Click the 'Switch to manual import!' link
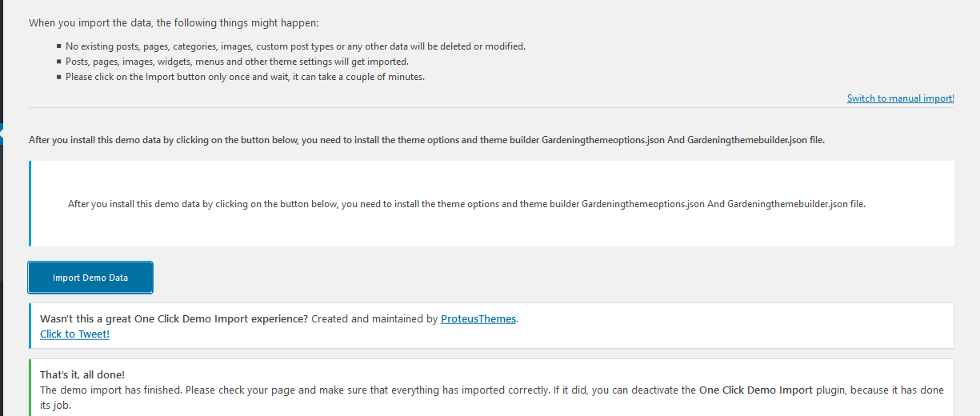Screen dimensions: 980x416 [x=901, y=98]
